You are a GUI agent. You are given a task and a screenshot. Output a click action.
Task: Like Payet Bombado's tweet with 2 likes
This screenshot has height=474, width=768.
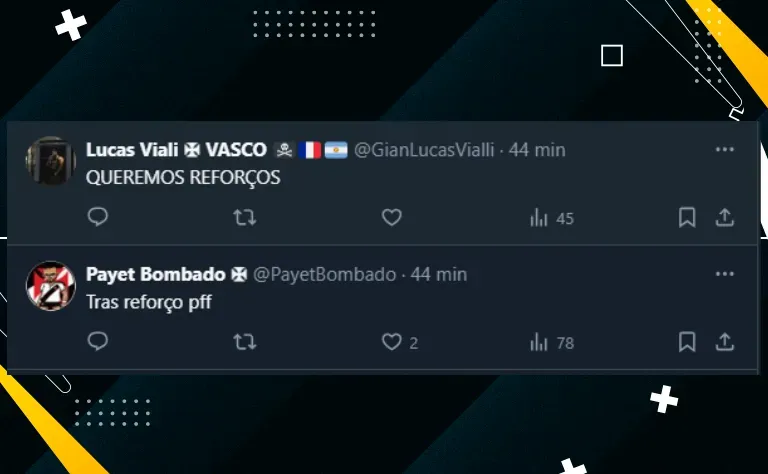400,342
